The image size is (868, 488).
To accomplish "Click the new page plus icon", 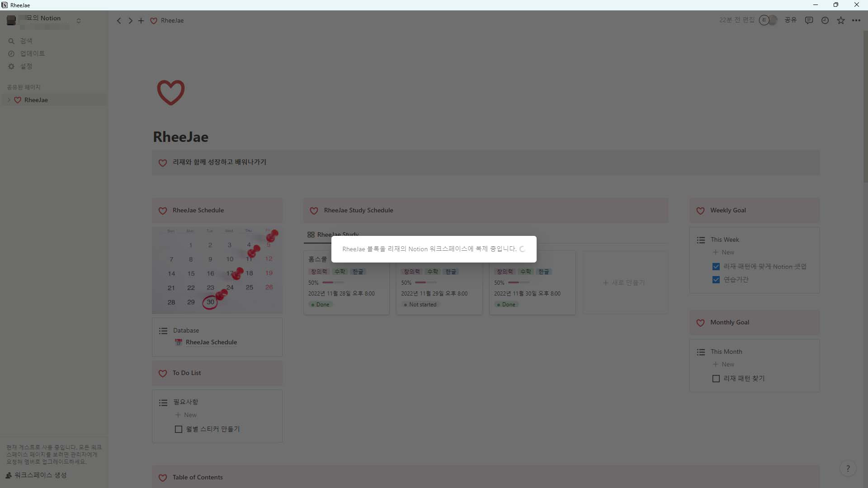I will [x=141, y=21].
